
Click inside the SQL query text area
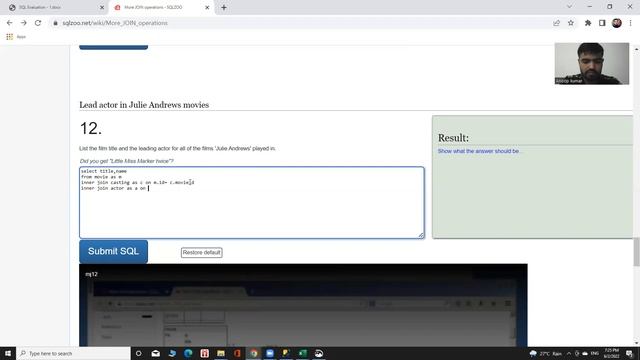[252, 202]
